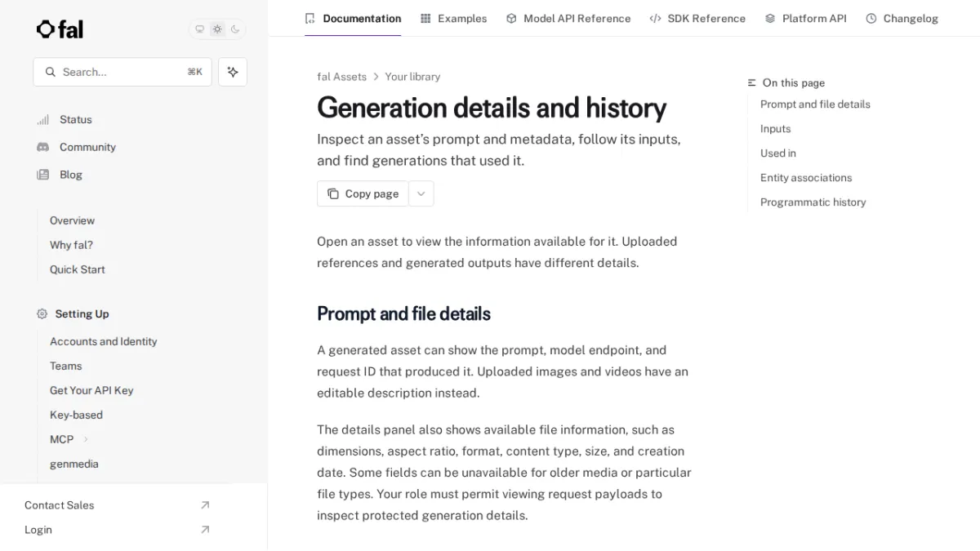Jump to Entity associations section
Viewport: 980px width, 551px height.
tap(806, 178)
